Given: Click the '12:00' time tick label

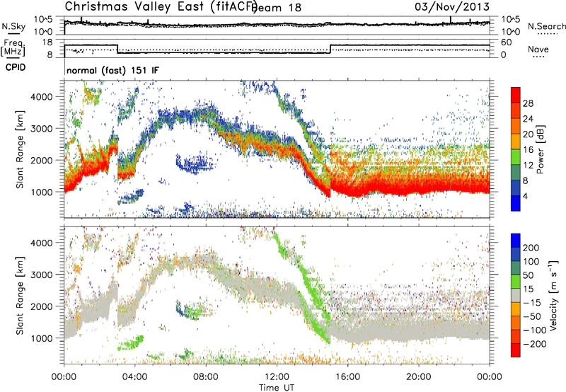Looking at the screenshot, I should pos(277,376).
